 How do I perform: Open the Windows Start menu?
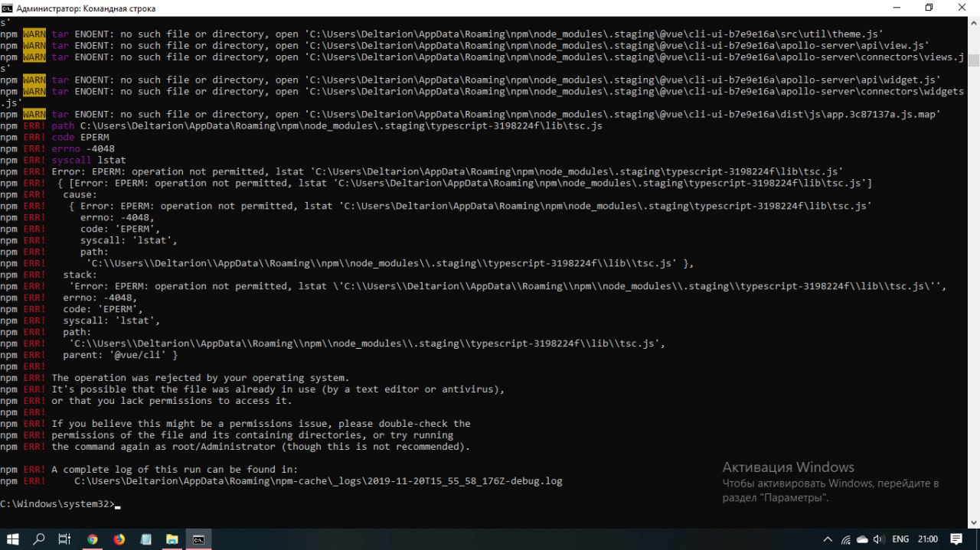pos(13,539)
